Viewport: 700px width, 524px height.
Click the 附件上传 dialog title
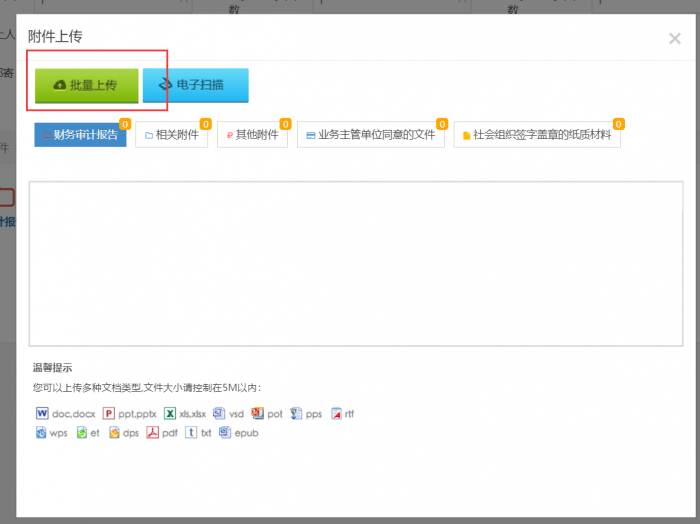pyautogui.click(x=55, y=37)
